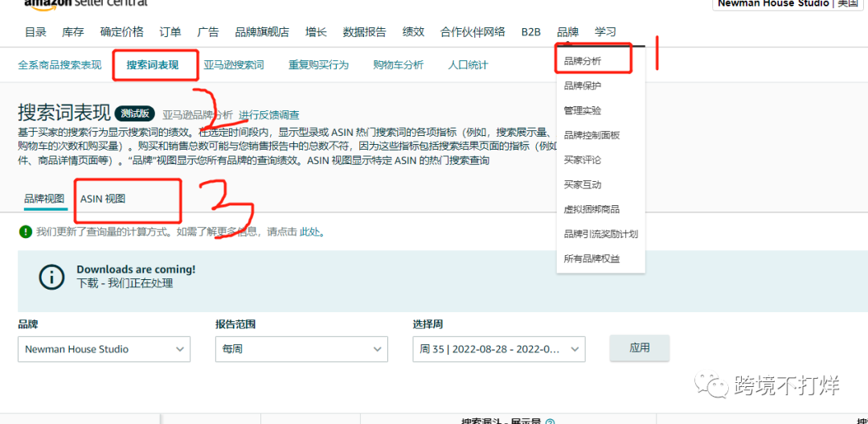Open the 品牌 dropdown showing Newman House Studio
The width and height of the screenshot is (868, 424).
(104, 349)
